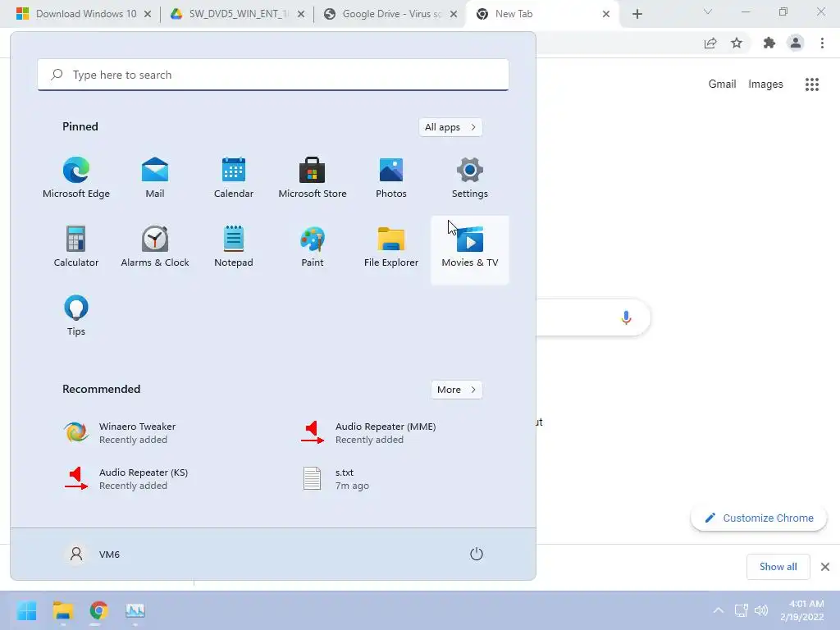Image resolution: width=840 pixels, height=630 pixels.
Task: Bookmark this tab with the star
Action: [737, 43]
